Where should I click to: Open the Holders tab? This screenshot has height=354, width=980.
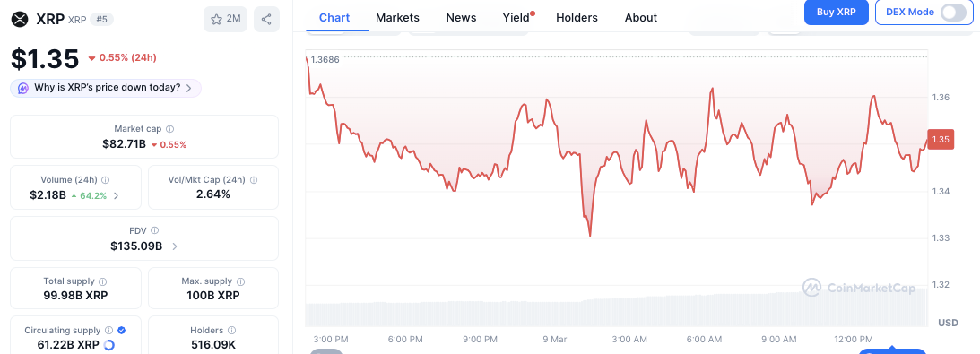tap(577, 18)
